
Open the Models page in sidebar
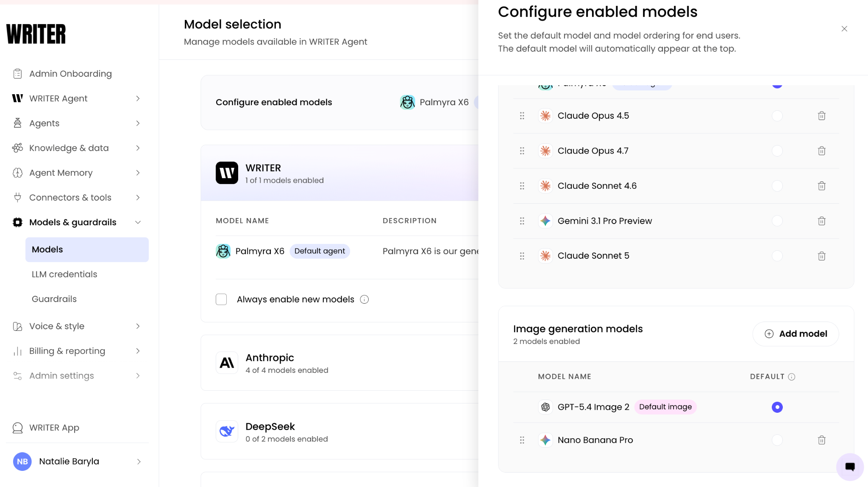[87, 249]
